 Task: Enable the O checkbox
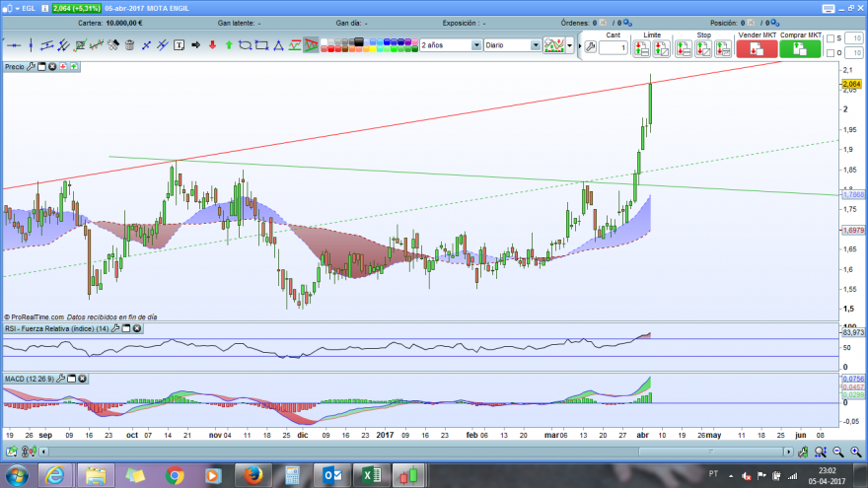pos(831,53)
